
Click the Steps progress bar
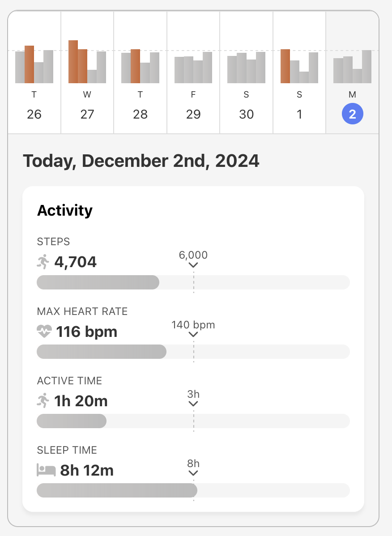click(x=193, y=282)
